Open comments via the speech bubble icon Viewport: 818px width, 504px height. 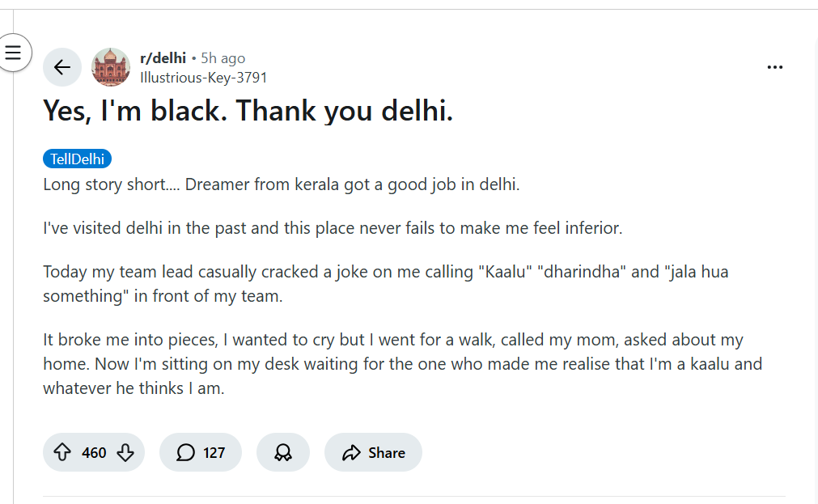coord(186,452)
